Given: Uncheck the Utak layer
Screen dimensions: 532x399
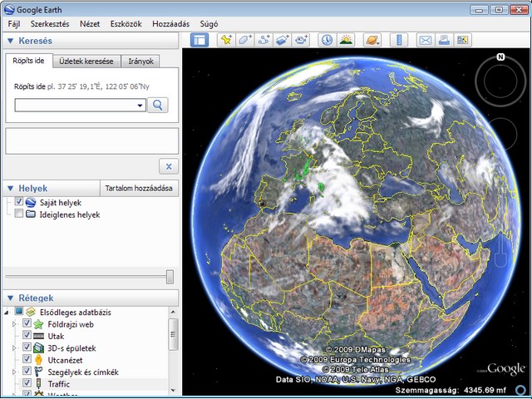Looking at the screenshot, I should coord(27,335).
